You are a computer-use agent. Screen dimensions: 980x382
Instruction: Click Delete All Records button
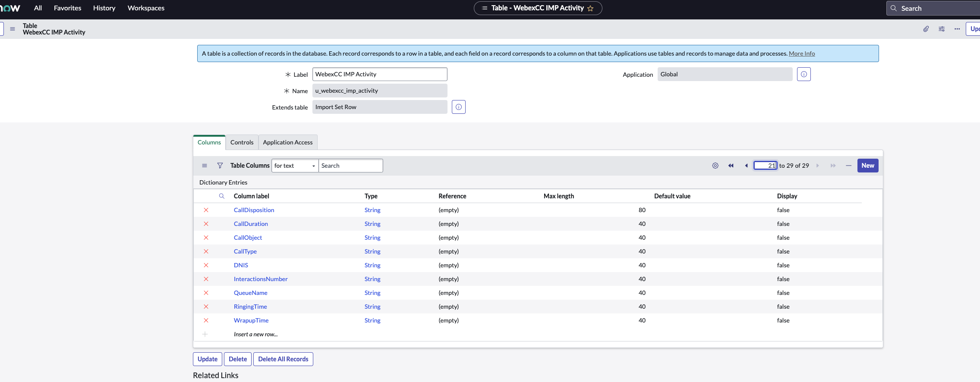(284, 359)
